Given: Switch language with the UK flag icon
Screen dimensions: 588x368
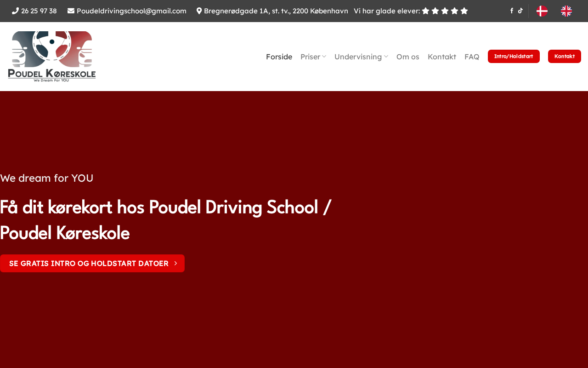Looking at the screenshot, I should click(x=566, y=11).
